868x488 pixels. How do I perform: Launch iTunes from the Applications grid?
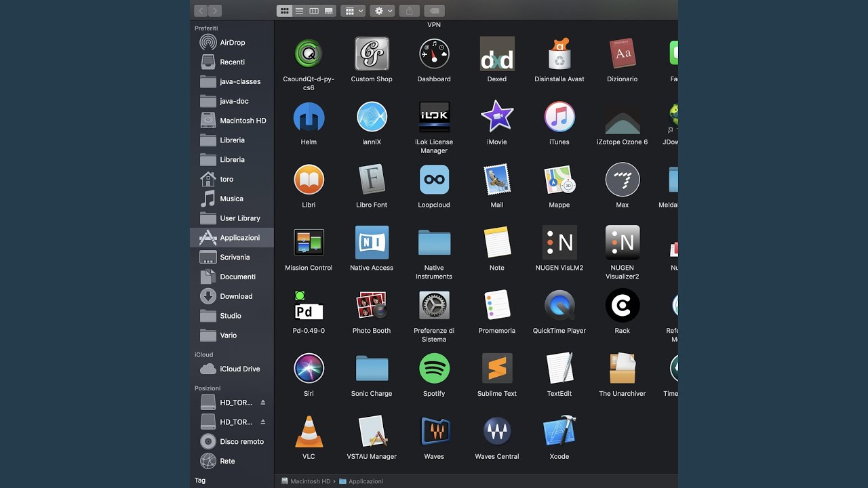[x=559, y=117]
